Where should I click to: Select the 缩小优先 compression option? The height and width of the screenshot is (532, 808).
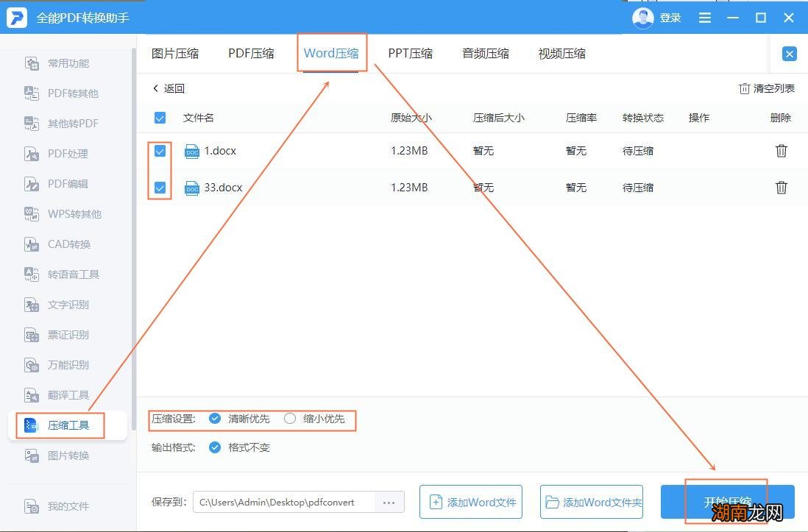[291, 419]
